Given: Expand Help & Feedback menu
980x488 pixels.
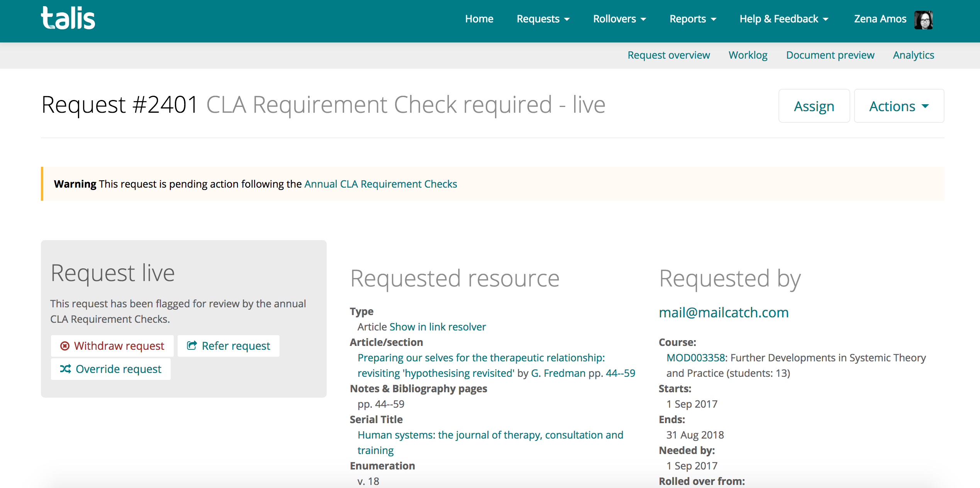Looking at the screenshot, I should coord(784,19).
